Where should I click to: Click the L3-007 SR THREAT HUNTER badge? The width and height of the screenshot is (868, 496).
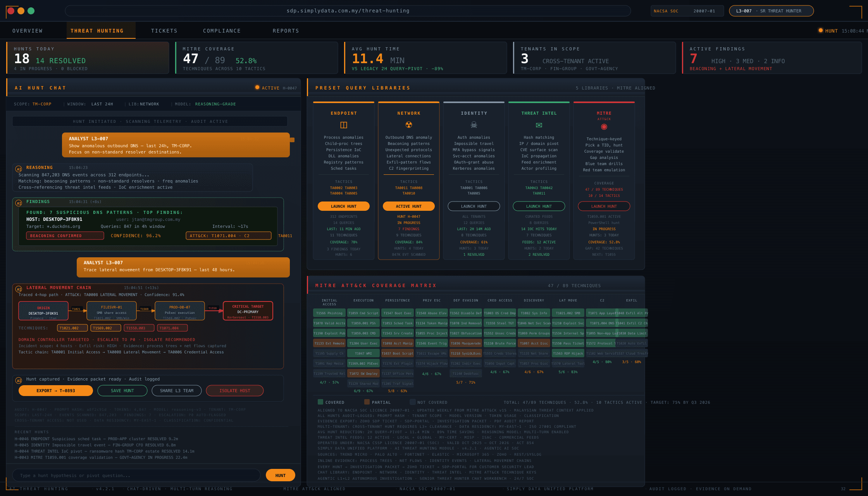click(x=771, y=11)
